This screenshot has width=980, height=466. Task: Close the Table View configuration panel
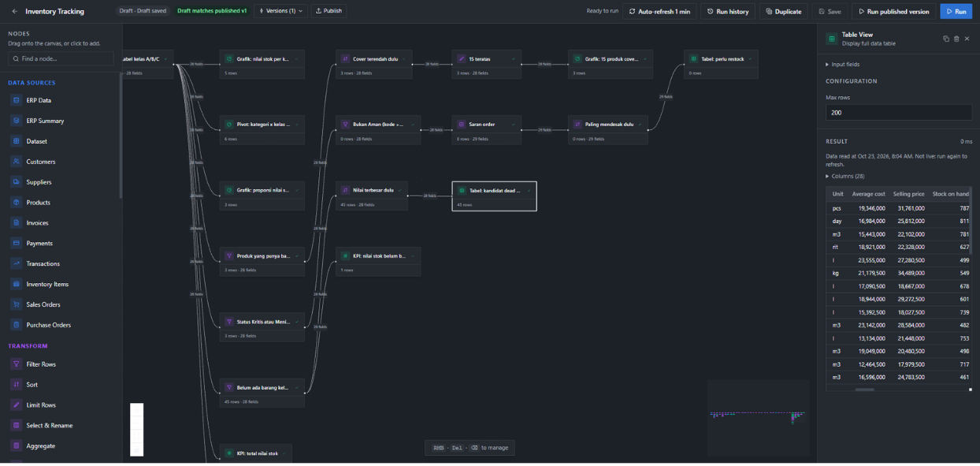(967, 39)
